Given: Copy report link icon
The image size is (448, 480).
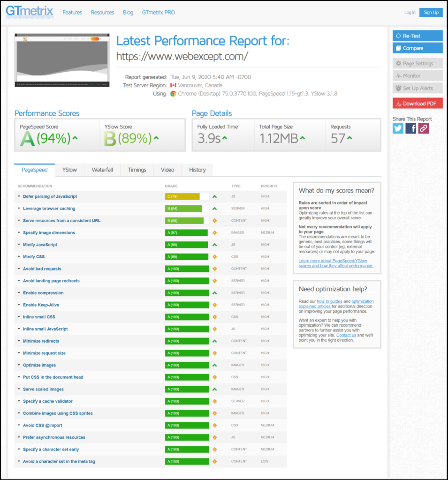Looking at the screenshot, I should 424,128.
